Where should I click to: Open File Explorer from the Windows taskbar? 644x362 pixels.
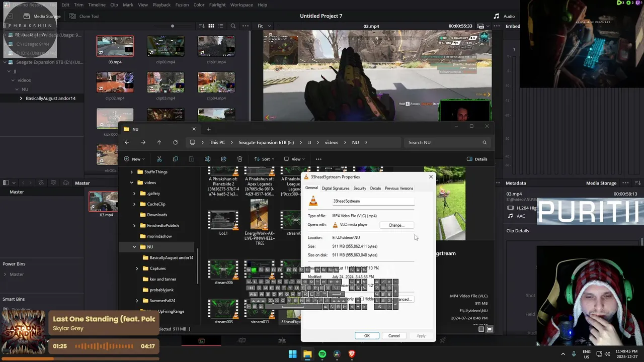(307, 354)
